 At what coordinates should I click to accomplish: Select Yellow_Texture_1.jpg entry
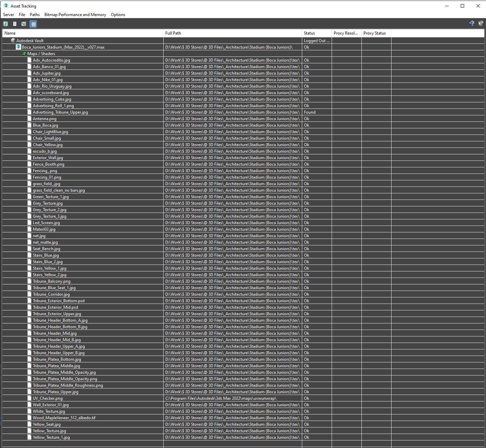click(x=51, y=437)
